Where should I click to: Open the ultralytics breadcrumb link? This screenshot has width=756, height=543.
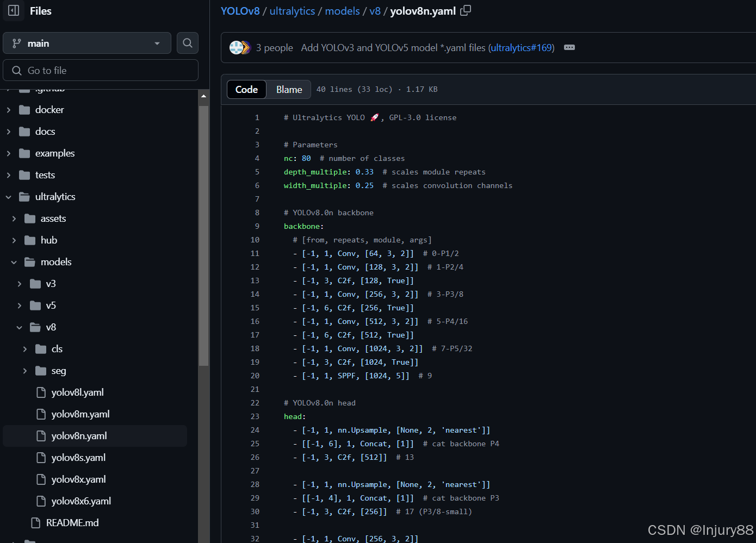coord(292,11)
